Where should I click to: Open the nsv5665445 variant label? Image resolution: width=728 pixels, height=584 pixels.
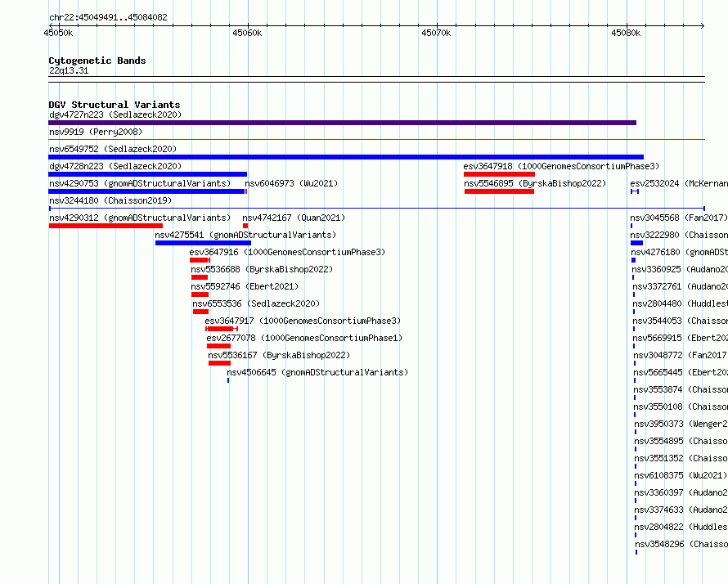point(681,372)
